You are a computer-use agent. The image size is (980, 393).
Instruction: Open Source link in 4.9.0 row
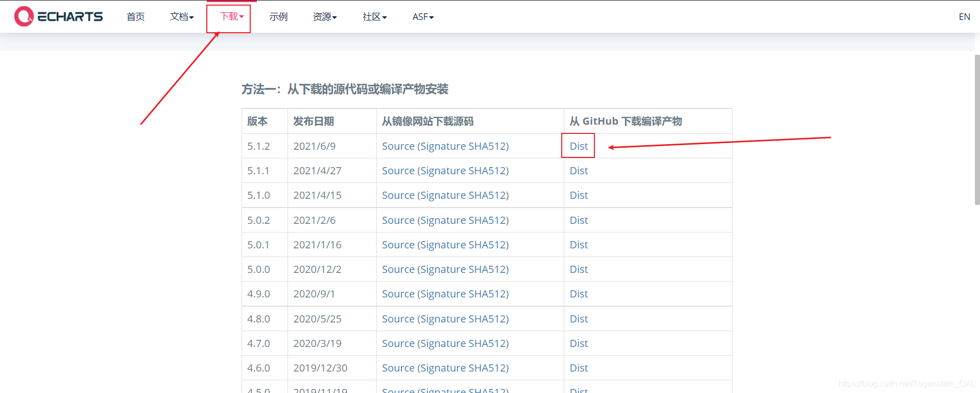click(x=398, y=294)
